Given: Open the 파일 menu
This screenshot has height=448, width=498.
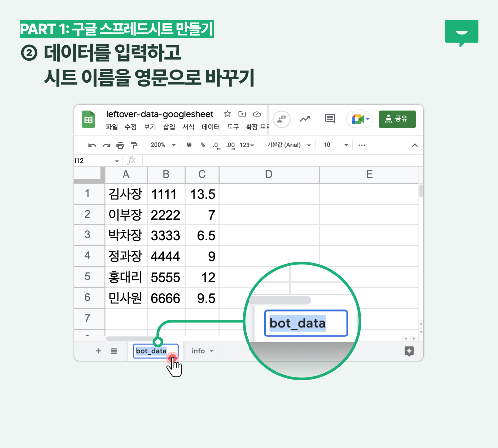Looking at the screenshot, I should (x=112, y=127).
